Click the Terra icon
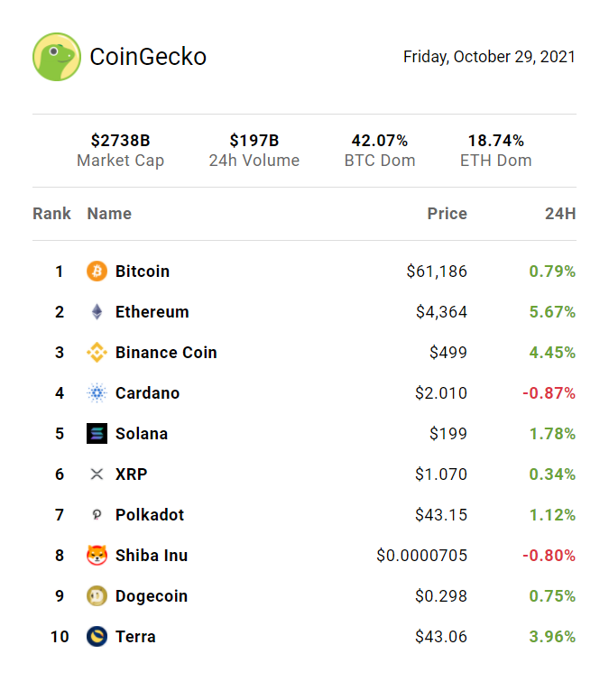 point(97,637)
